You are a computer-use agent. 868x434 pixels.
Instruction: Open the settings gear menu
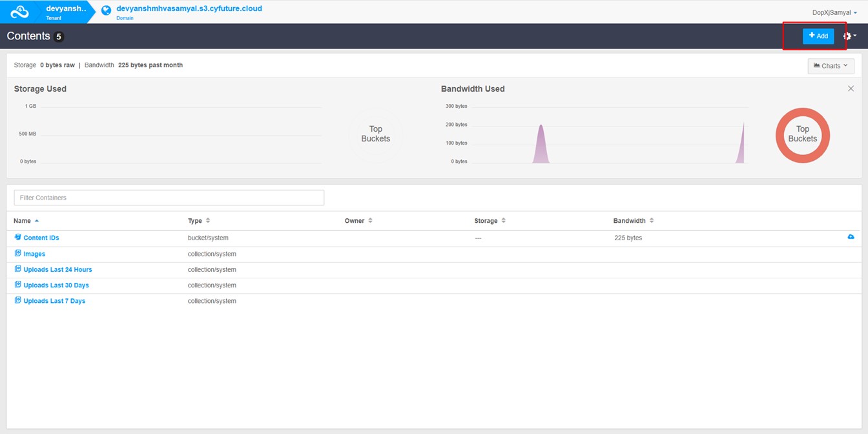tap(848, 36)
